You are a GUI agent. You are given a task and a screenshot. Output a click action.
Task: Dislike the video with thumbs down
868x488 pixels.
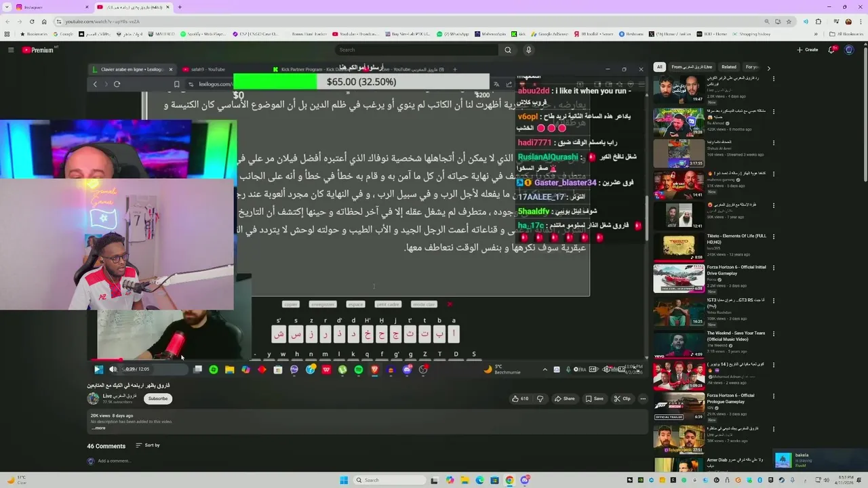[540, 399]
